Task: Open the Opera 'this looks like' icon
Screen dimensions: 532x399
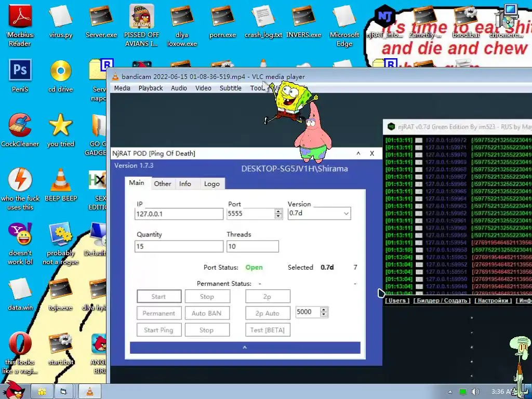Action: click(x=20, y=353)
